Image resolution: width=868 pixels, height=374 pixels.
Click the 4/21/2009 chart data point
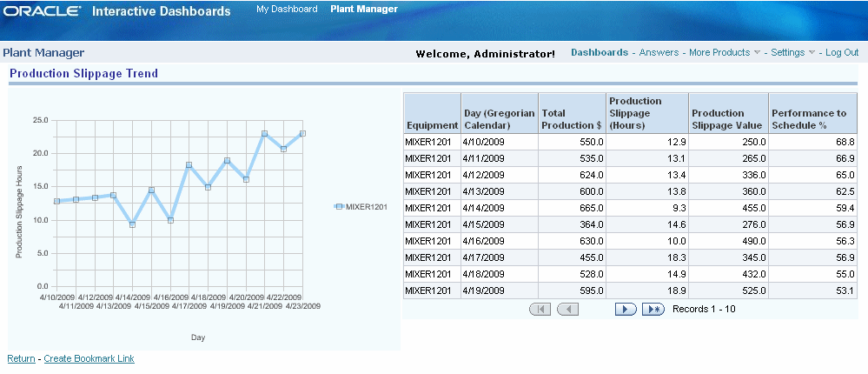[x=265, y=134]
